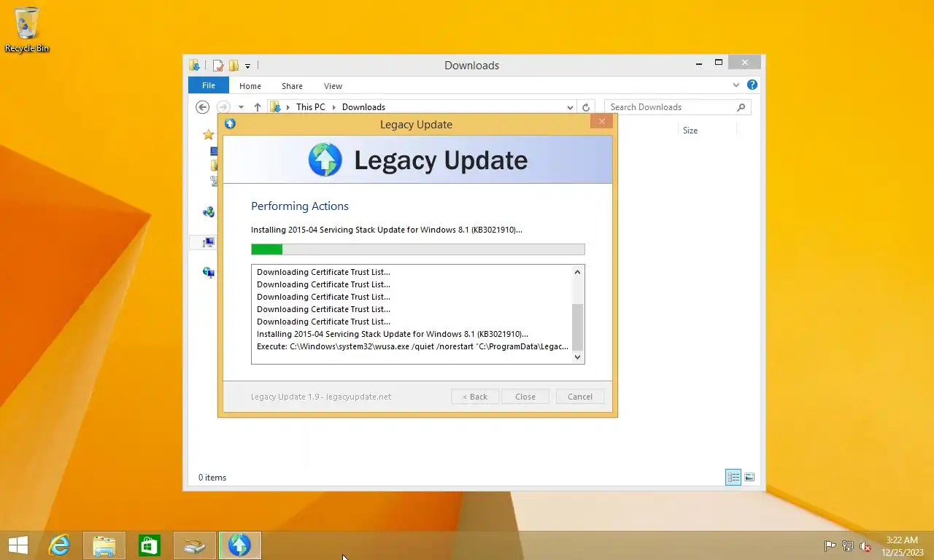Click the drive installer taskbar icon
This screenshot has width=934, height=560.
coord(195,545)
